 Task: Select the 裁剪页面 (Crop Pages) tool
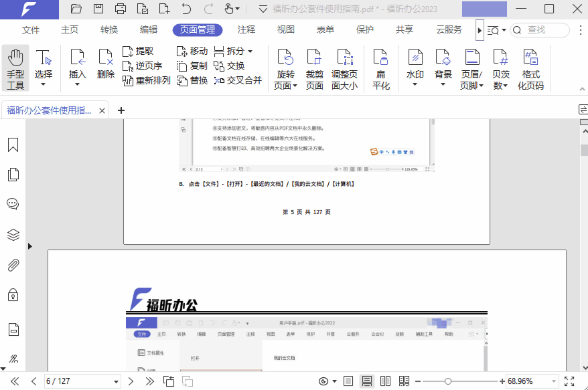pos(314,67)
